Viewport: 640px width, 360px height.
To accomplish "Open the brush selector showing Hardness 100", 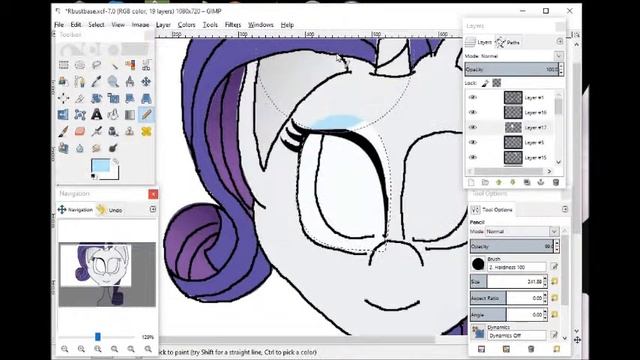I will tap(478, 264).
